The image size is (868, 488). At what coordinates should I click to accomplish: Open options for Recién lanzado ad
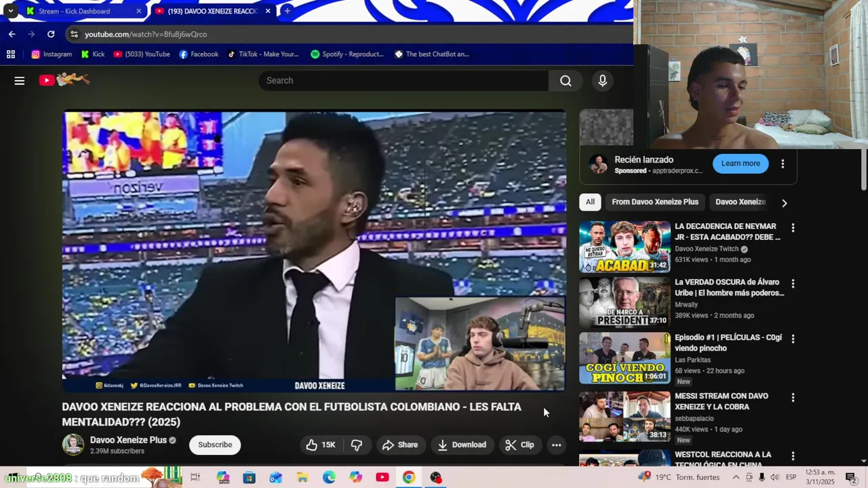tap(783, 163)
